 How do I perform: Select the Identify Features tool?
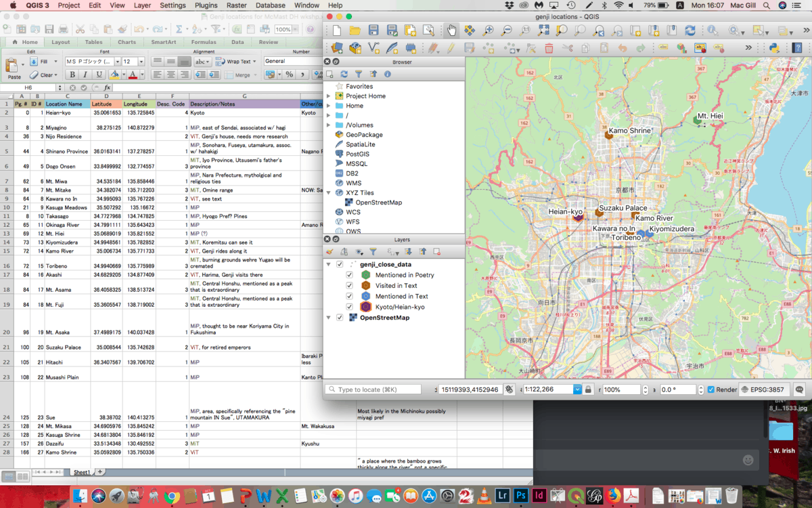point(712,30)
